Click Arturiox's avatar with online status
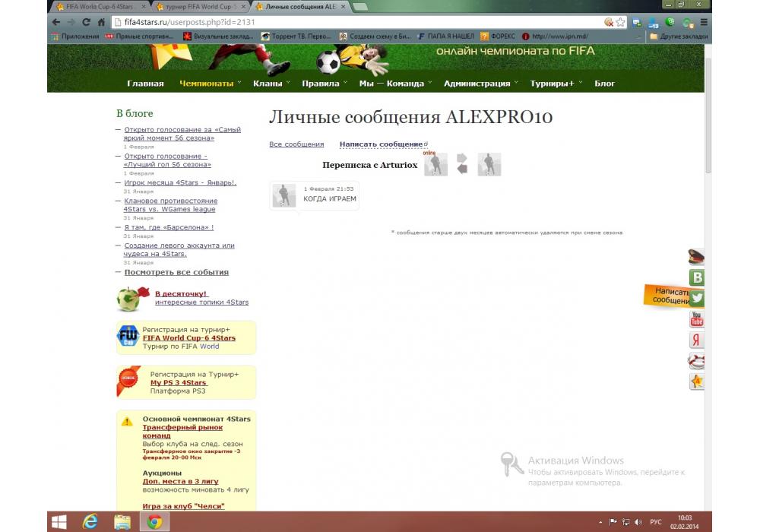The image size is (760, 532). tap(435, 165)
